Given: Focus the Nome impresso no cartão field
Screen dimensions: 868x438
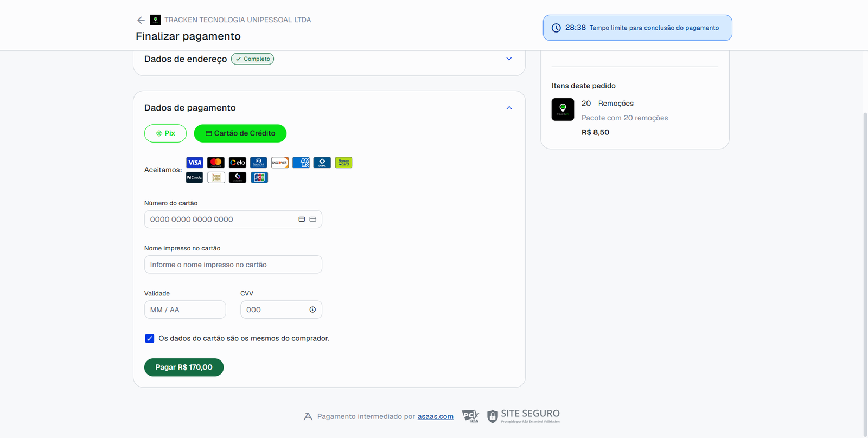Looking at the screenshot, I should point(233,265).
